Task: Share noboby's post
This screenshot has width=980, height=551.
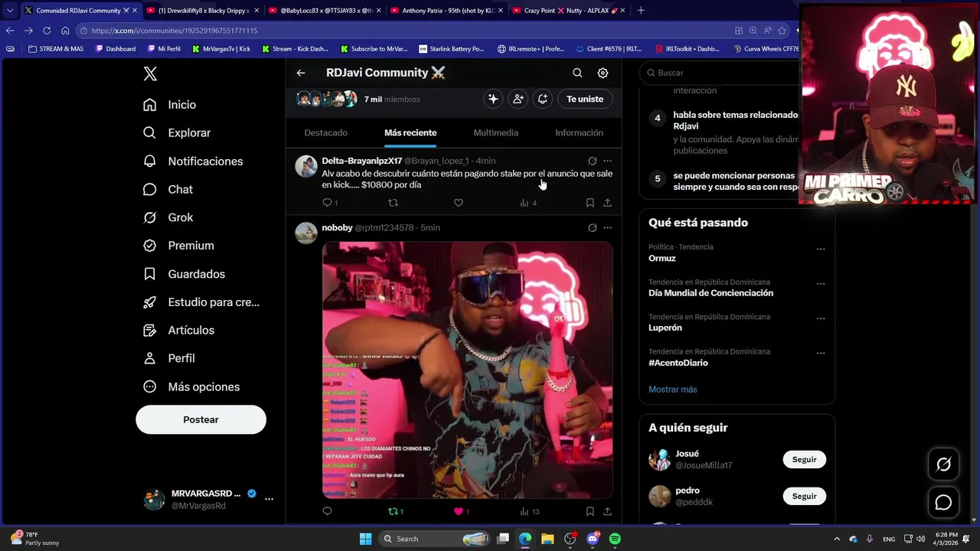Action: pyautogui.click(x=607, y=511)
